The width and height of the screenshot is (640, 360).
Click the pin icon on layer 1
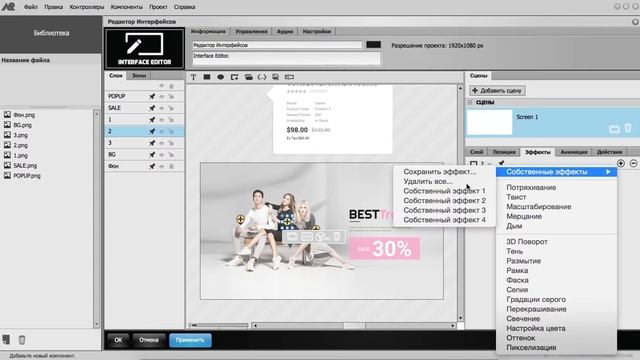coord(152,120)
